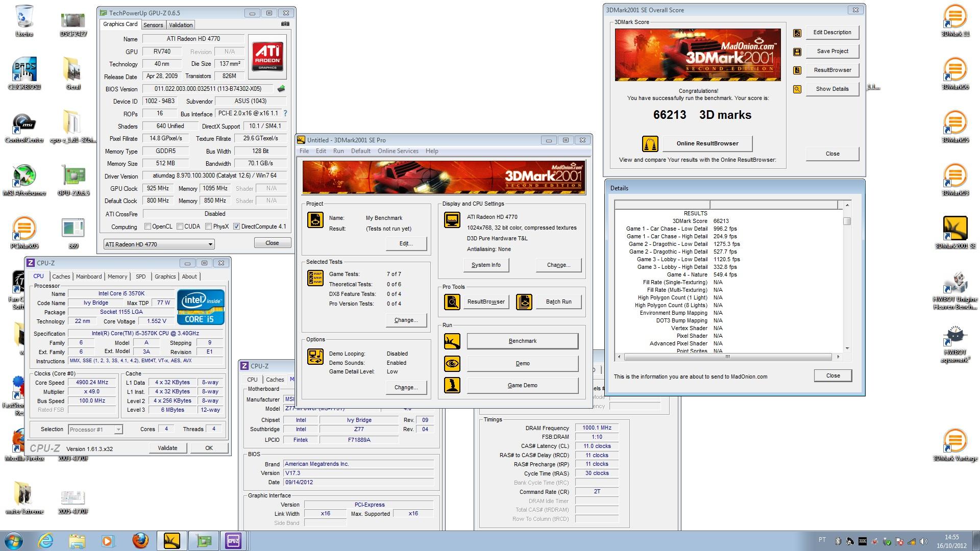This screenshot has height=551, width=980.
Task: Open ATI Radeon HD 4770 GPU dropdown
Action: (x=159, y=244)
